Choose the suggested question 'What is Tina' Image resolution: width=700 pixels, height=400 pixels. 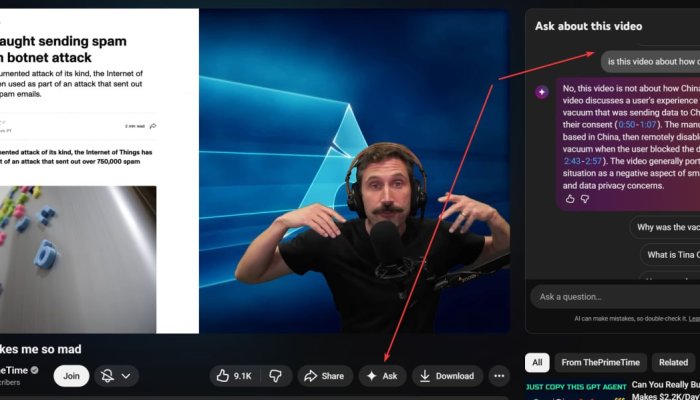pos(670,255)
